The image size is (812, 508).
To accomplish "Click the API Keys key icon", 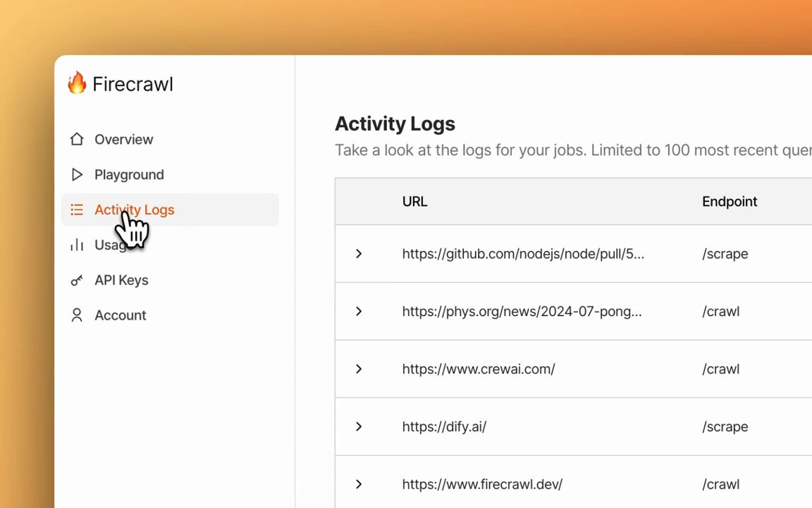I will pyautogui.click(x=77, y=280).
